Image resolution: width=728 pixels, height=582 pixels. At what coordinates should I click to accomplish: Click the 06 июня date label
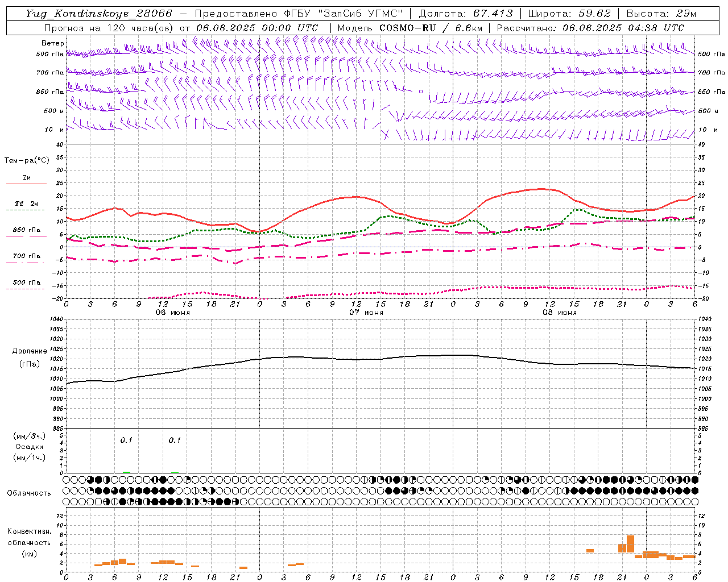[x=173, y=313]
